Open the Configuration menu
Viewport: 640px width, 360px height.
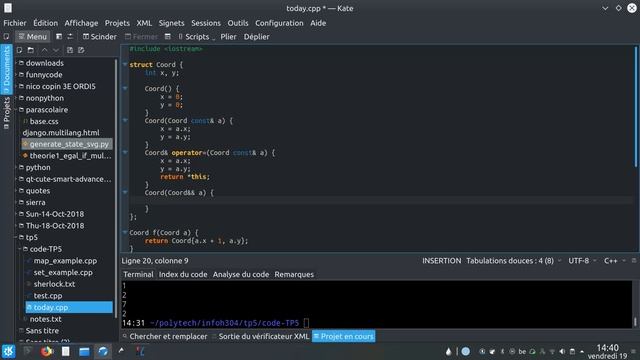pos(279,23)
